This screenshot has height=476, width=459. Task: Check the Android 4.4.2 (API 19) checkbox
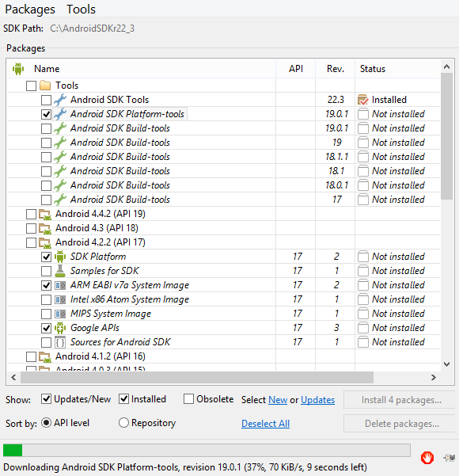pos(31,214)
